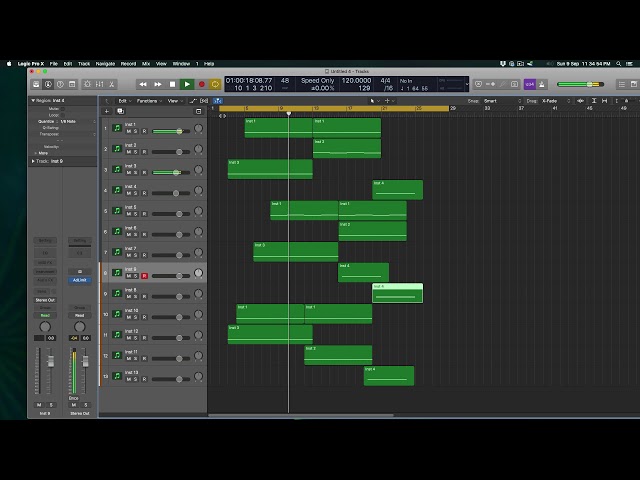Click the Bnce button on channel strip
640x480 pixels.
coord(73,398)
